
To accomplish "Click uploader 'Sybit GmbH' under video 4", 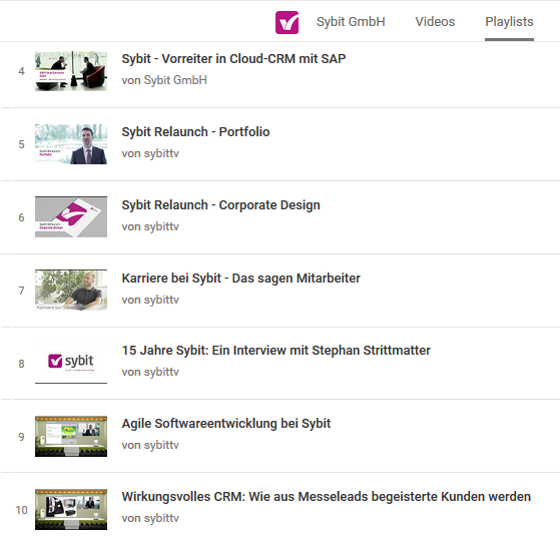I will 175,80.
